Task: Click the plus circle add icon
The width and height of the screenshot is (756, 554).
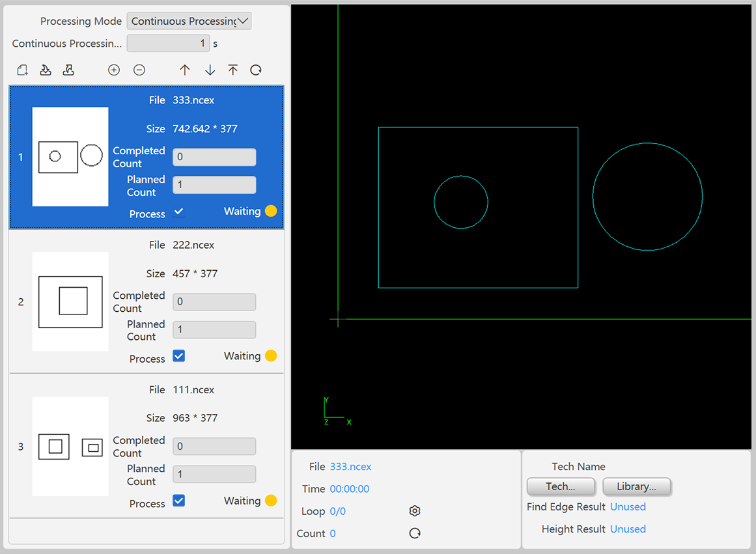Action: (114, 70)
